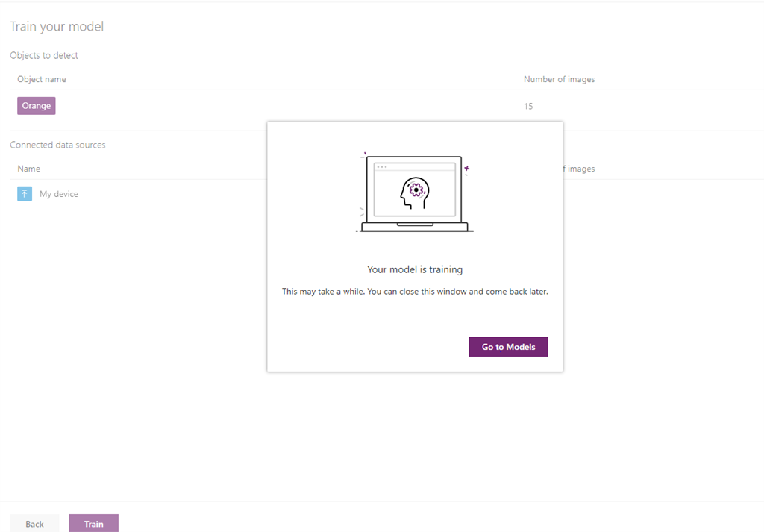
Task: Click the purple Orange label tag
Action: pyautogui.click(x=36, y=105)
